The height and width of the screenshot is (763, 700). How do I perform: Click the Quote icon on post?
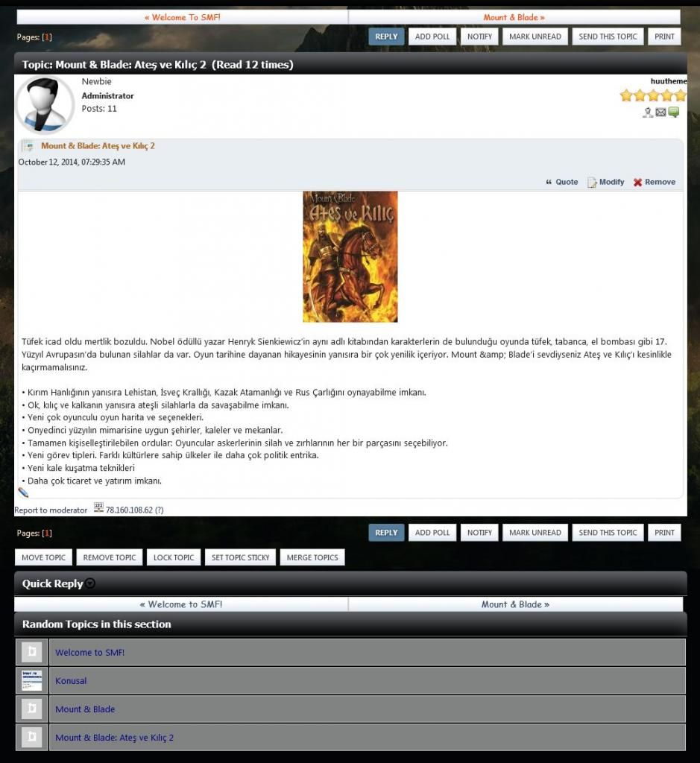tap(549, 182)
